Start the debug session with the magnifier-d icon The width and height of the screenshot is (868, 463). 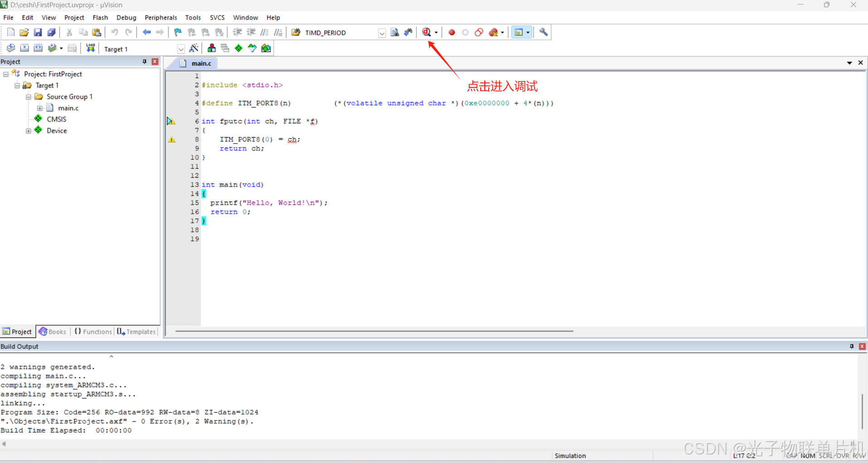[426, 32]
